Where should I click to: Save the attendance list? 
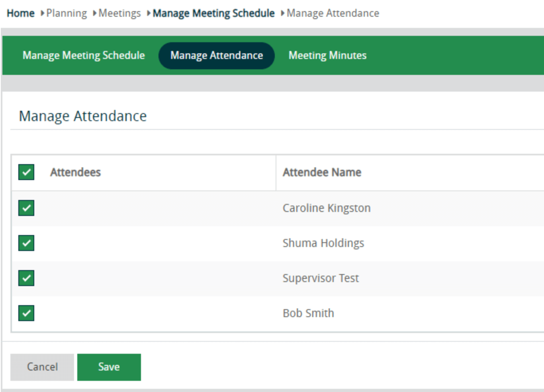pos(109,367)
